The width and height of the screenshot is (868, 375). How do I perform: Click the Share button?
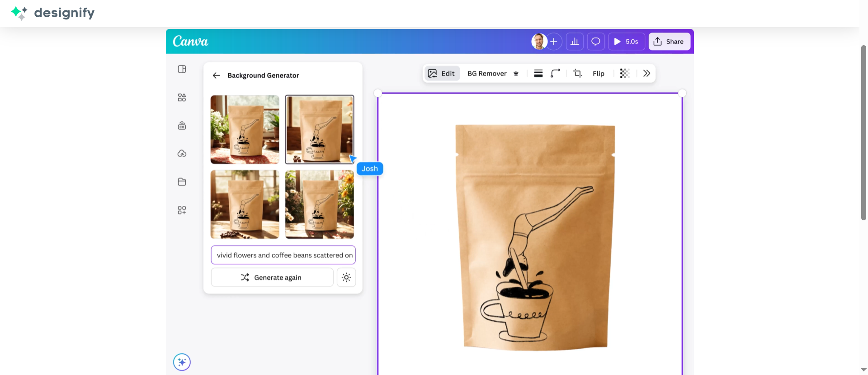tap(669, 42)
